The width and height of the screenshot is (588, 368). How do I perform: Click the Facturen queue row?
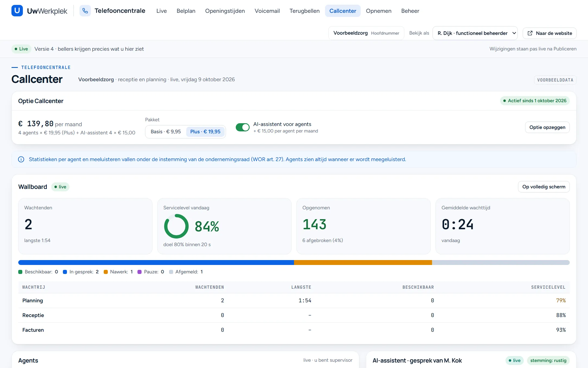(x=294, y=330)
